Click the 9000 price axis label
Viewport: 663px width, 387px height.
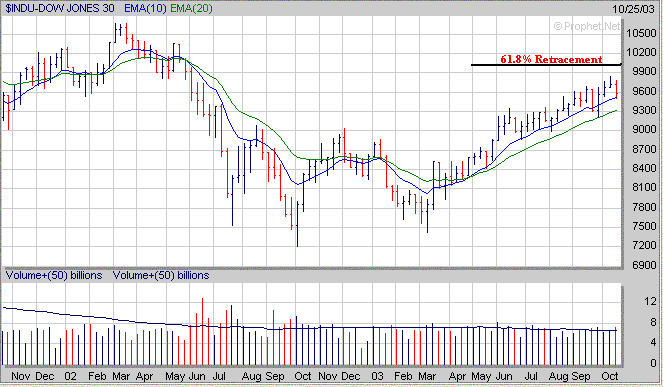644,129
